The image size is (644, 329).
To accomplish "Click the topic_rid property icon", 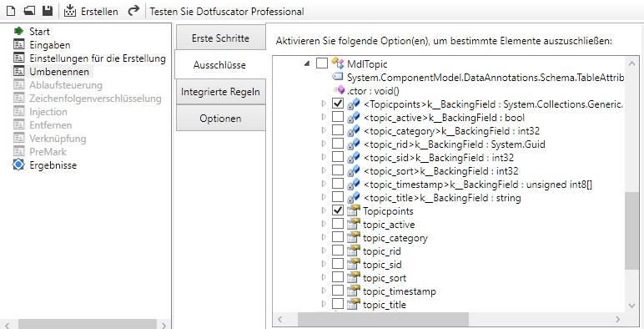I will (x=353, y=251).
